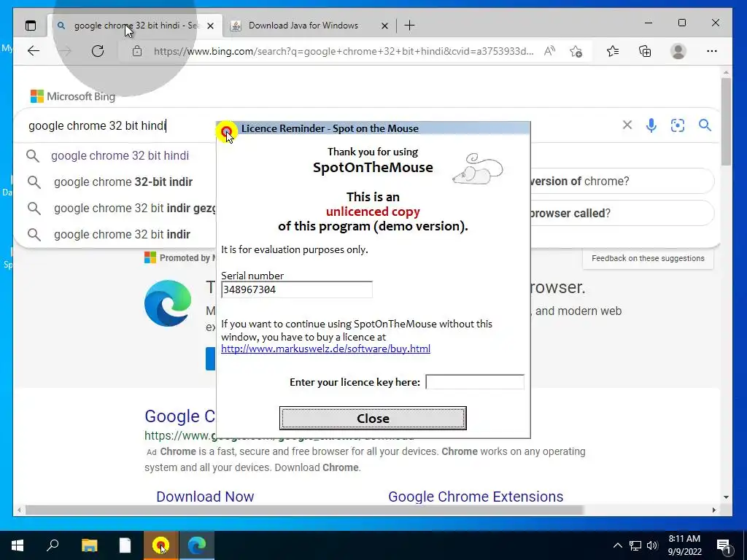The image size is (747, 560).
Task: Open the Edge profile avatar
Action: [x=678, y=51]
